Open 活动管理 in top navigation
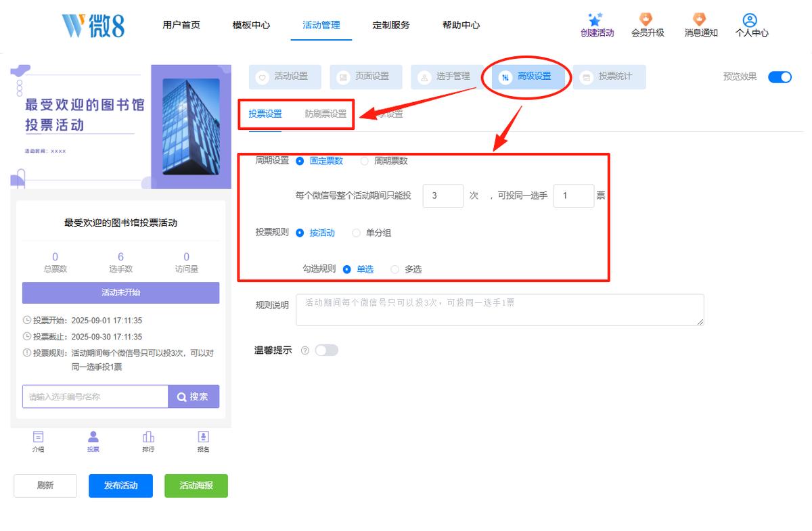Viewport: 812px width, 531px height. pyautogui.click(x=321, y=25)
